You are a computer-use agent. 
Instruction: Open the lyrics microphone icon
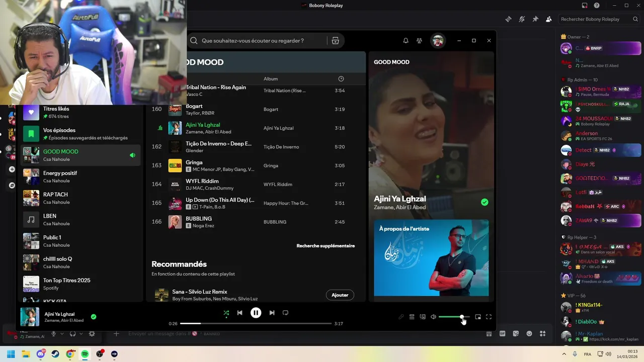click(401, 317)
